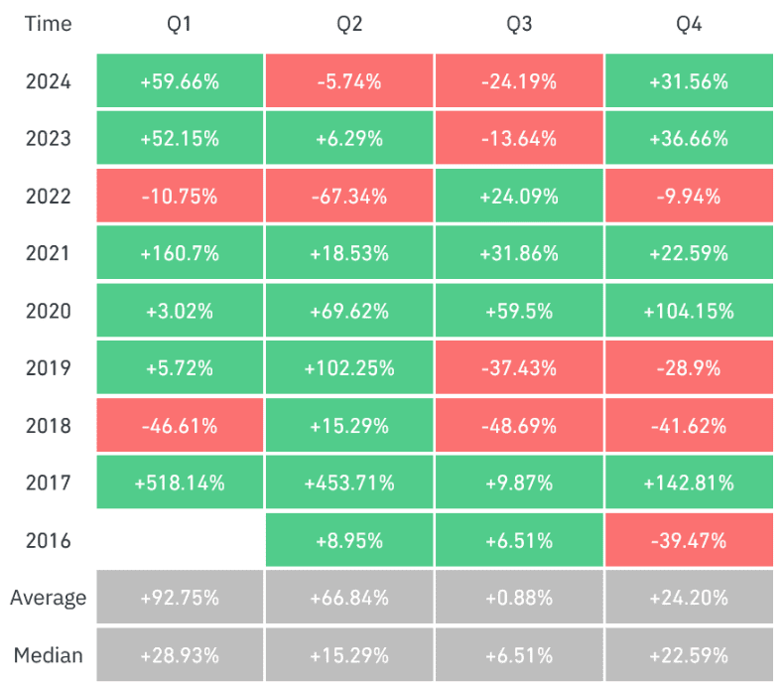Select the Average Q1 value +92.75%
Image resolution: width=784 pixels, height=687 pixels.
tap(182, 598)
